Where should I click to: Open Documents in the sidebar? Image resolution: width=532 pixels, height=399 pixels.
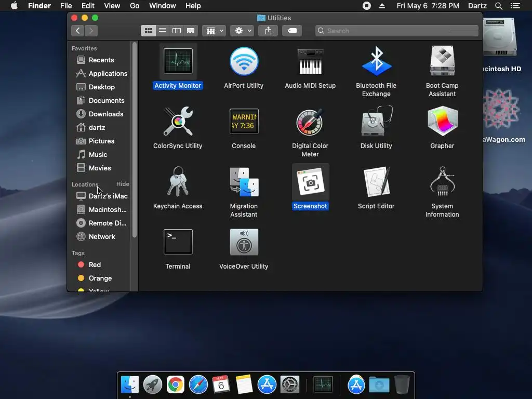(106, 100)
